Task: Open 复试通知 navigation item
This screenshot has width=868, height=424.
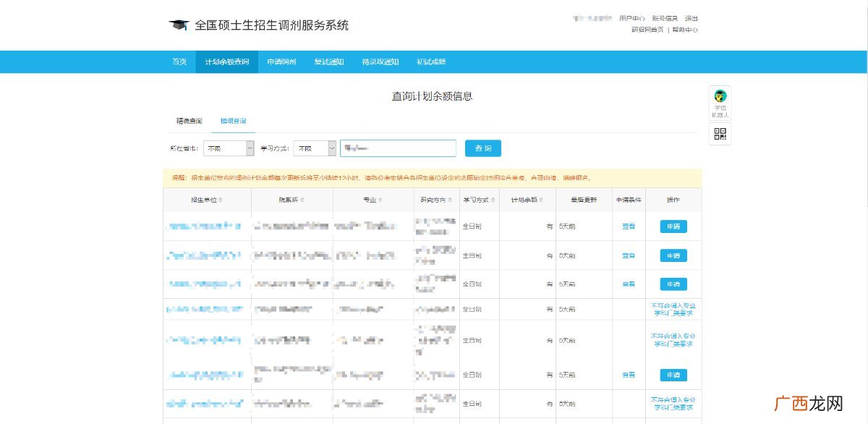Action: pyautogui.click(x=328, y=62)
